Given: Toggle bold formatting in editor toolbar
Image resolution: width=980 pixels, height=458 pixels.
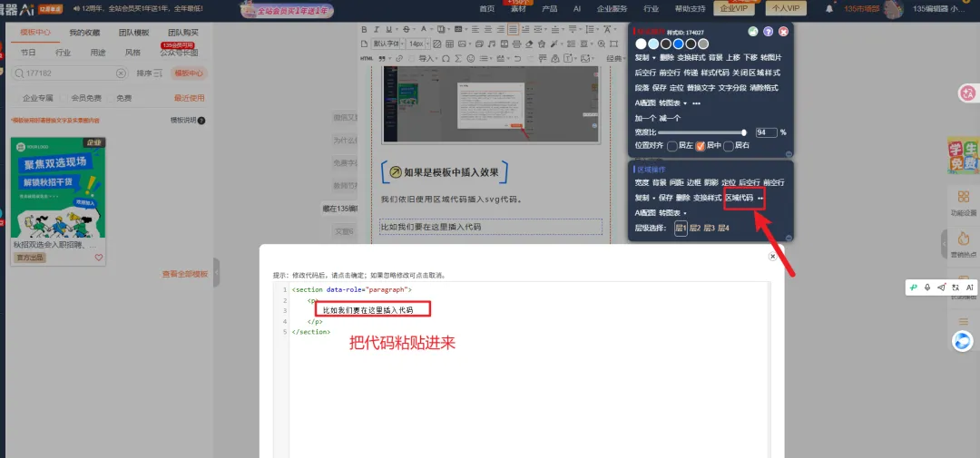Looking at the screenshot, I should [365, 29].
